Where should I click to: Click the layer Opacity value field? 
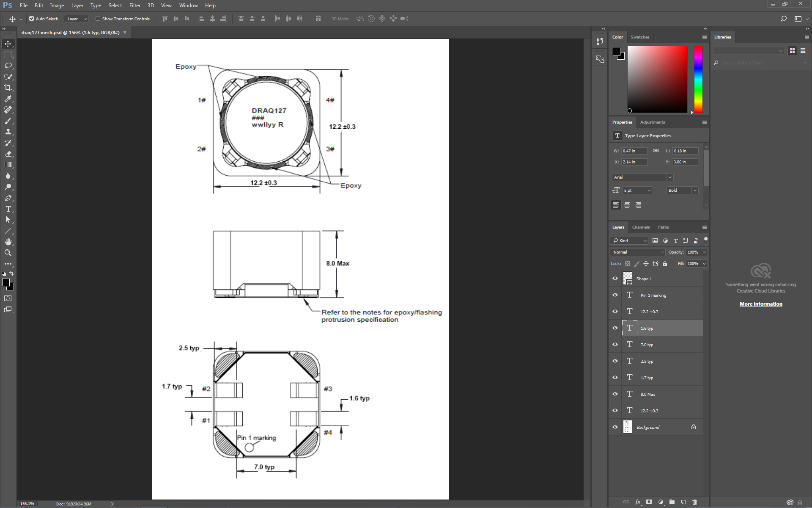[693, 252]
